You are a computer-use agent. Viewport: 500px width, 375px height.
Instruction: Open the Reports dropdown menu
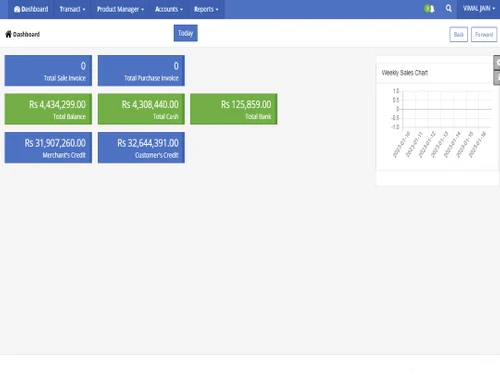pyautogui.click(x=206, y=9)
